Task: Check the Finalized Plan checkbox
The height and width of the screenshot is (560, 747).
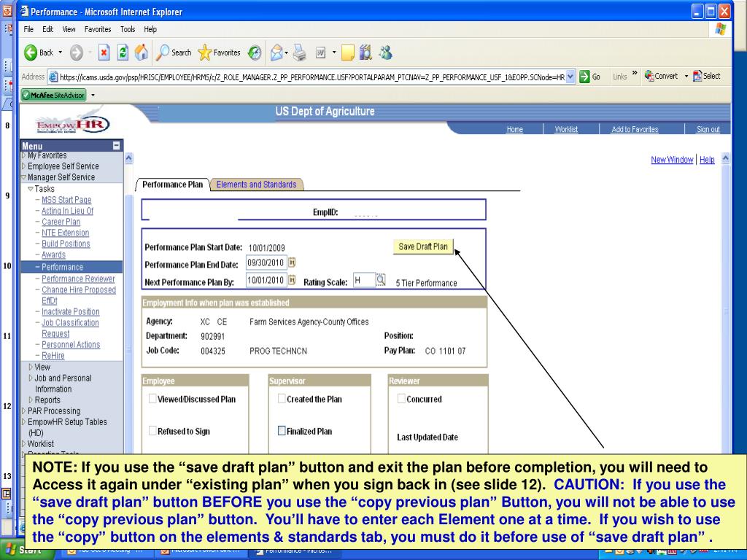Action: click(x=282, y=430)
